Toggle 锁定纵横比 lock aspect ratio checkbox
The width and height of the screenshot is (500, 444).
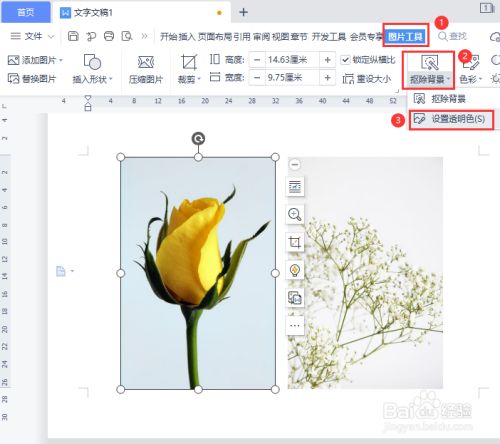(x=345, y=60)
